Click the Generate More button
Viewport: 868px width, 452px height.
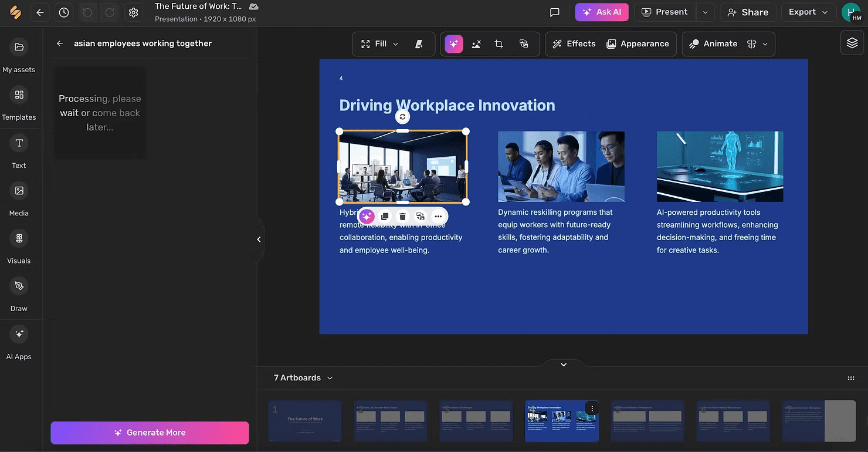150,433
